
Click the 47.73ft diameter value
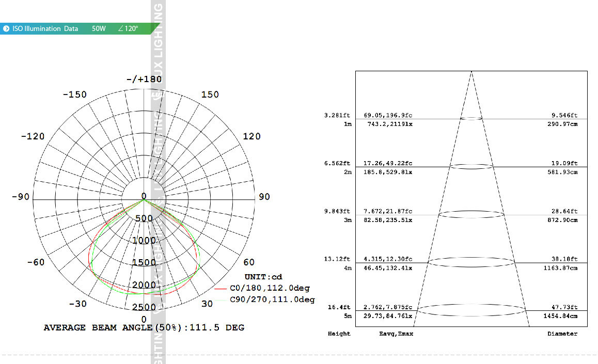click(x=564, y=307)
